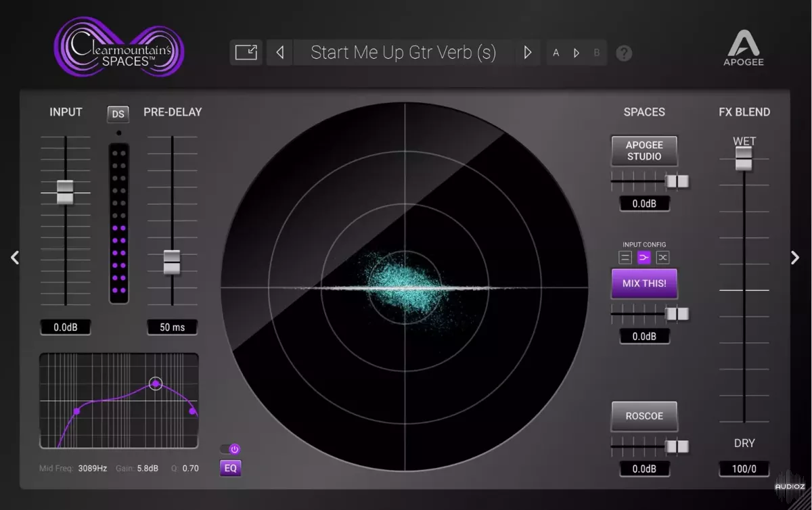Toggle the Roscoe space

(644, 416)
